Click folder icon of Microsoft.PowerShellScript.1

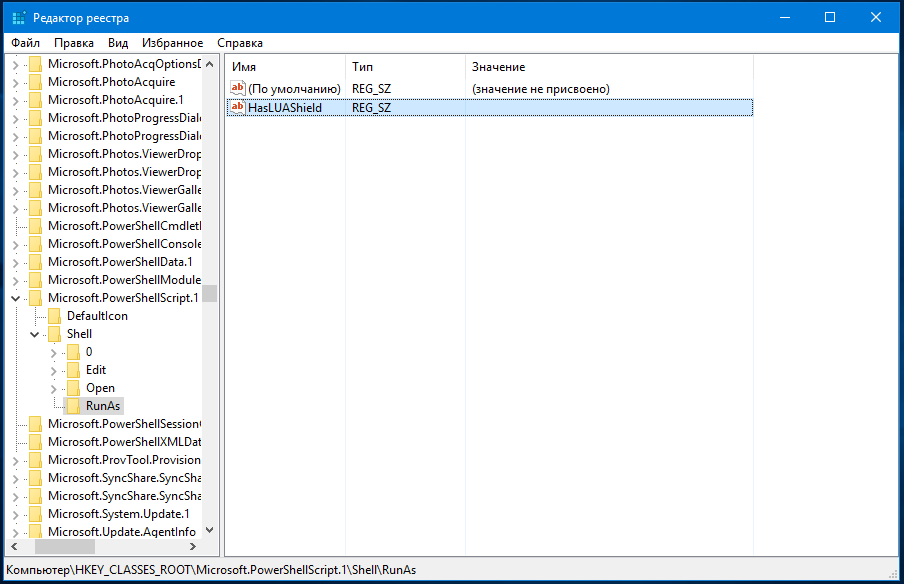(x=35, y=298)
